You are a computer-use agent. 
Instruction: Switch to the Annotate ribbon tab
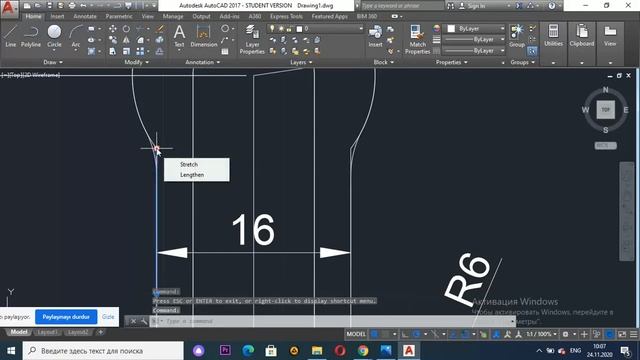(85, 16)
